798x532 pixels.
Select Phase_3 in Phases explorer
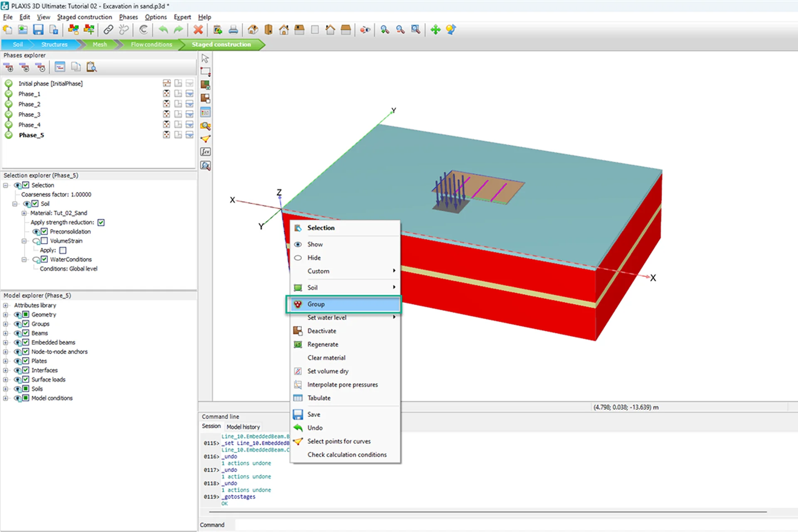(x=29, y=115)
